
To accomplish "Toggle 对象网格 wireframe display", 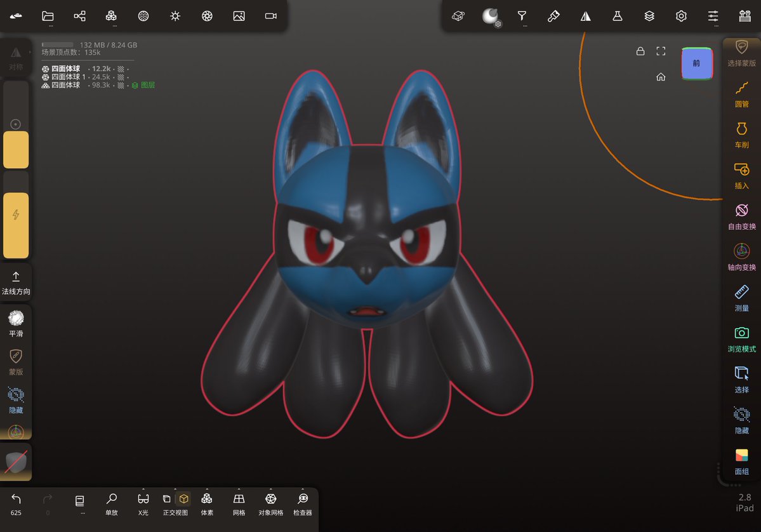I will [x=271, y=504].
